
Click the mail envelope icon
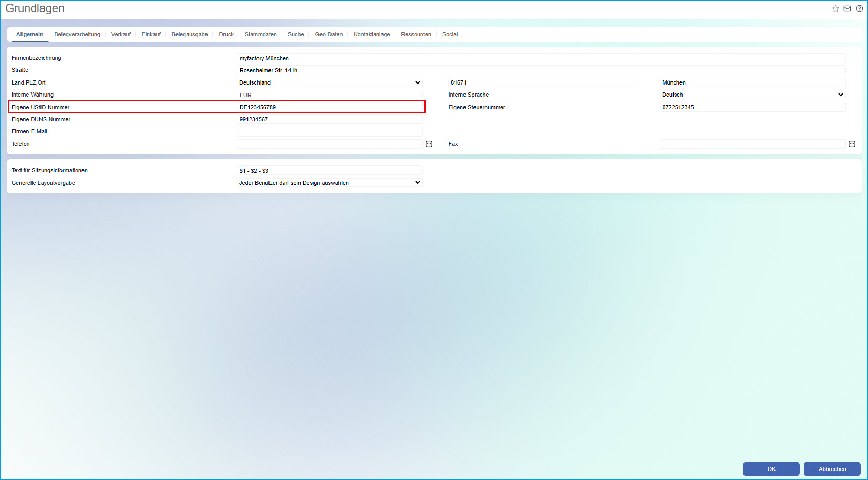(x=847, y=8)
